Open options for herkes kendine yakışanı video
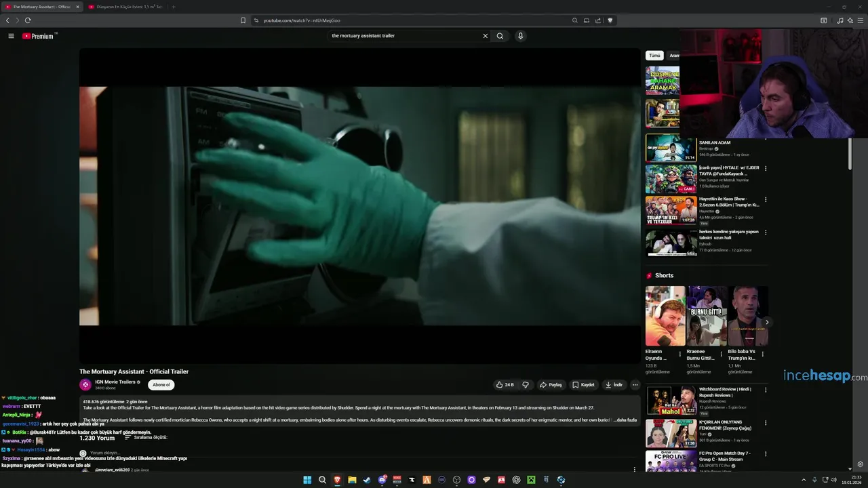The width and height of the screenshot is (868, 488). point(766,232)
